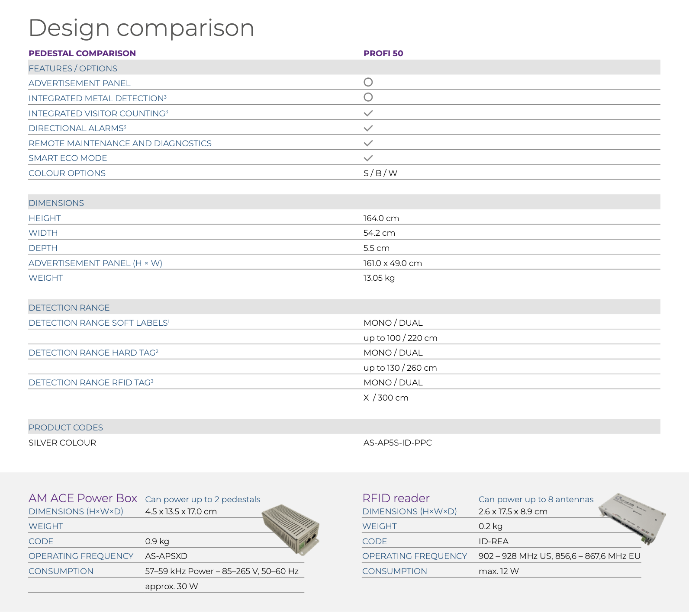
Task: Click the Remote Maintenance and Diagnostics checkmark
Action: [x=368, y=143]
